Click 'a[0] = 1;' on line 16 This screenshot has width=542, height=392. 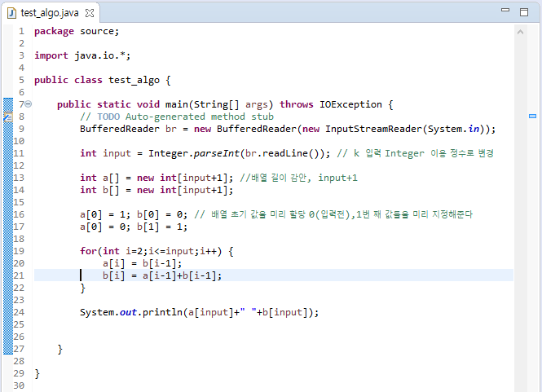click(105, 214)
